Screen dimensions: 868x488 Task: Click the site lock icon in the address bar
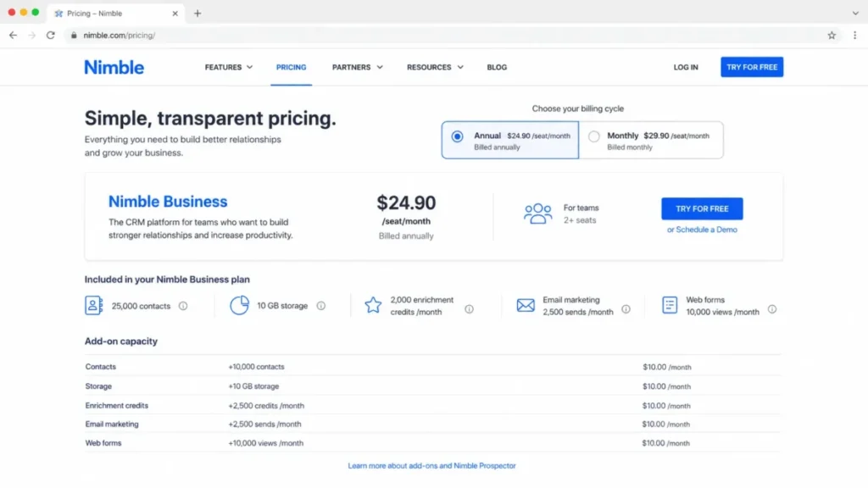click(x=74, y=35)
